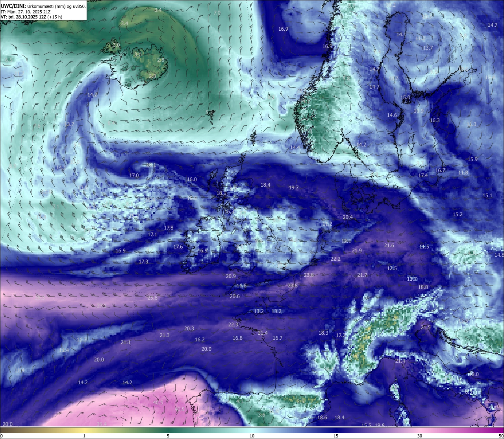The width and height of the screenshot is (504, 439).
Task: Click the map value 16.8
Action: (237, 338)
